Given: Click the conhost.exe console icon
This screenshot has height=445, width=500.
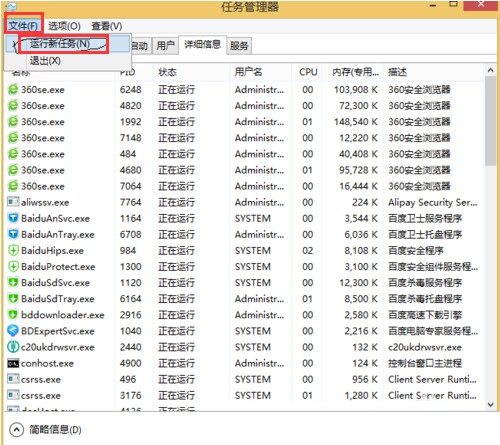Looking at the screenshot, I should (x=13, y=363).
